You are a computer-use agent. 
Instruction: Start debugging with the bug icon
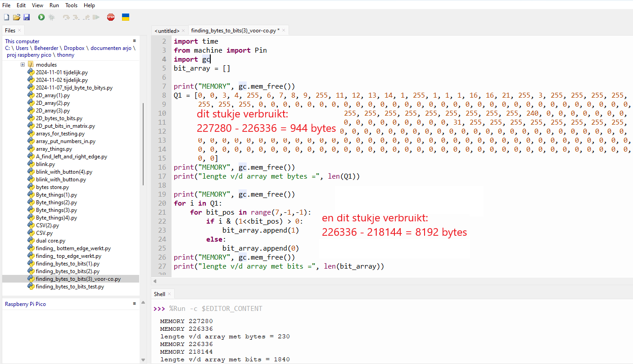coord(52,17)
